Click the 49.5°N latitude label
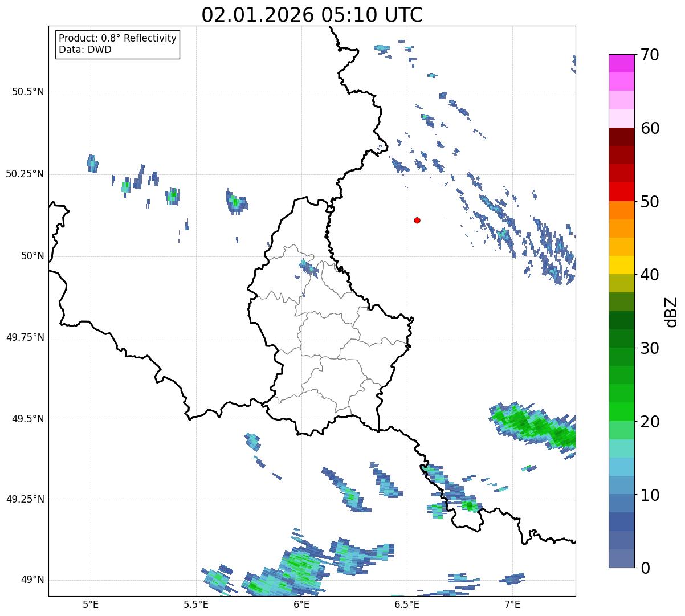The height and width of the screenshot is (616, 685). [x=28, y=419]
